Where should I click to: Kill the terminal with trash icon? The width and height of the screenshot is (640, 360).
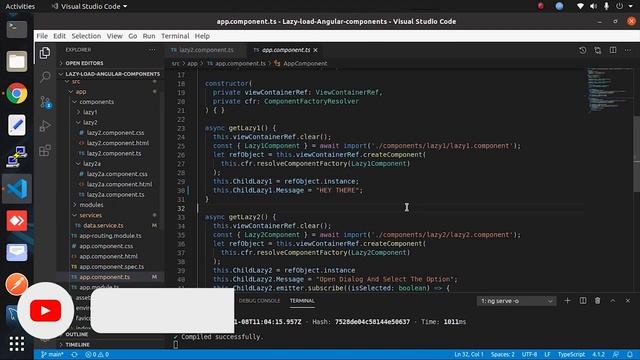coord(598,301)
